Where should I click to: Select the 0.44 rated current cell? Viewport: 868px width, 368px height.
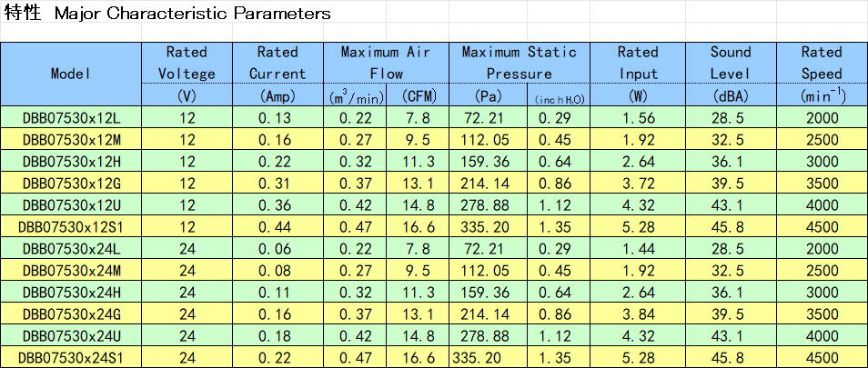pos(277,226)
